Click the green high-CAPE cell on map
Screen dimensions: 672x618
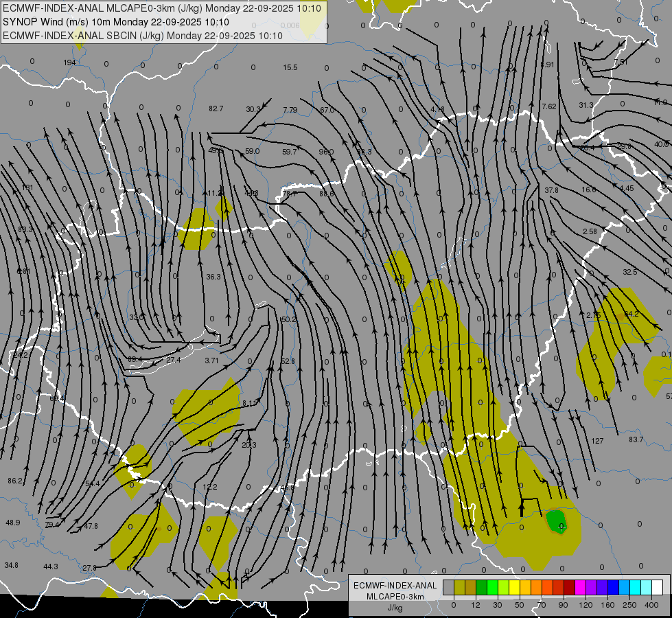point(558,522)
